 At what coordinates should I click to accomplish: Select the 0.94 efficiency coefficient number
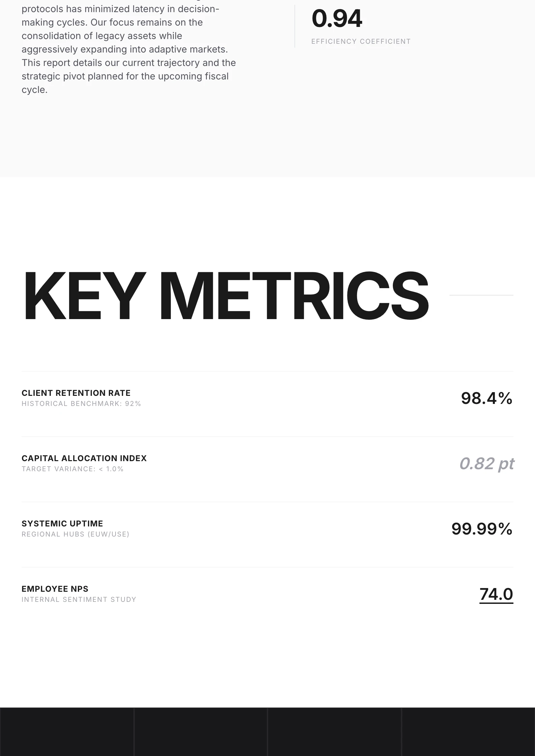click(x=337, y=19)
